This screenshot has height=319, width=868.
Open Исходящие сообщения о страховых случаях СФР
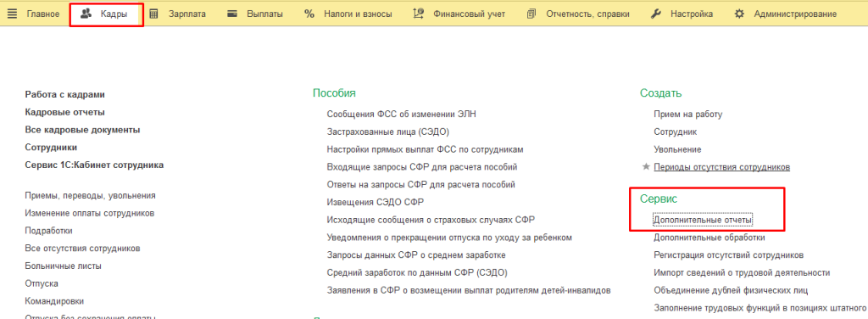coord(431,220)
